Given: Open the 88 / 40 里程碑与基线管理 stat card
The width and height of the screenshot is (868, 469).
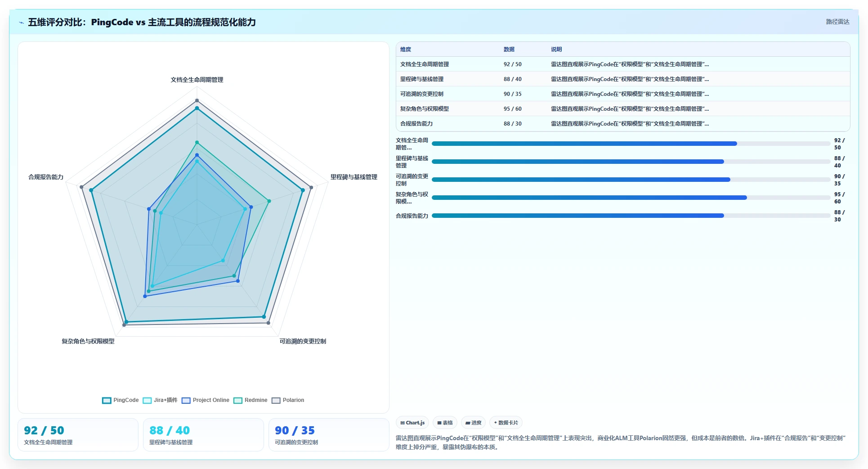Looking at the screenshot, I should [203, 435].
